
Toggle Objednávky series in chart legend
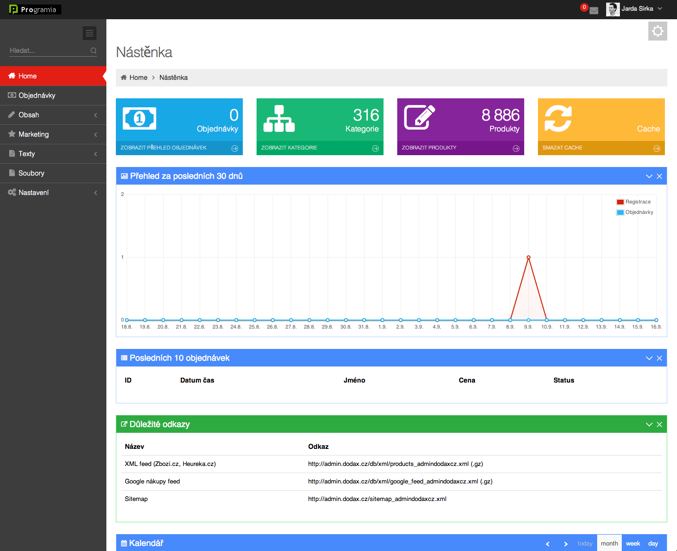[635, 212]
